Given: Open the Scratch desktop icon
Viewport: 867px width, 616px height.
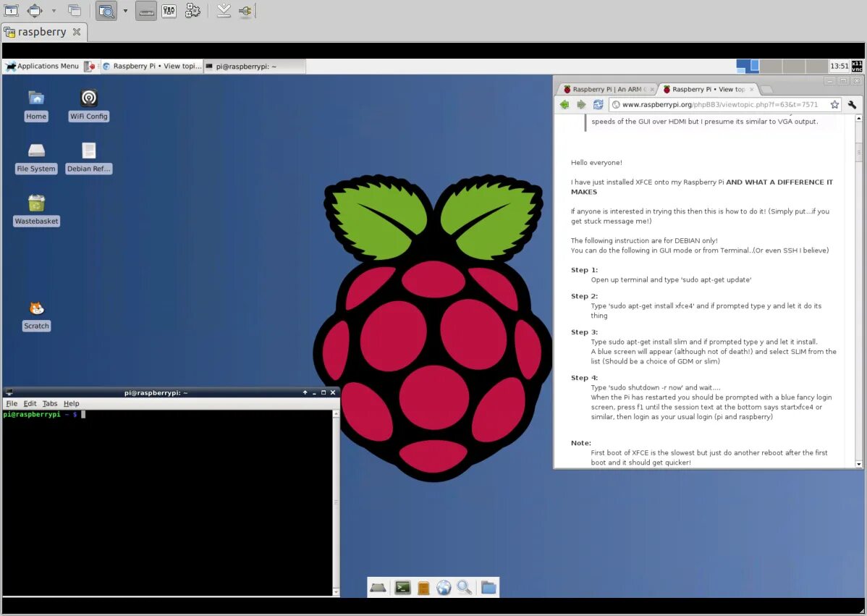Looking at the screenshot, I should pyautogui.click(x=36, y=315).
